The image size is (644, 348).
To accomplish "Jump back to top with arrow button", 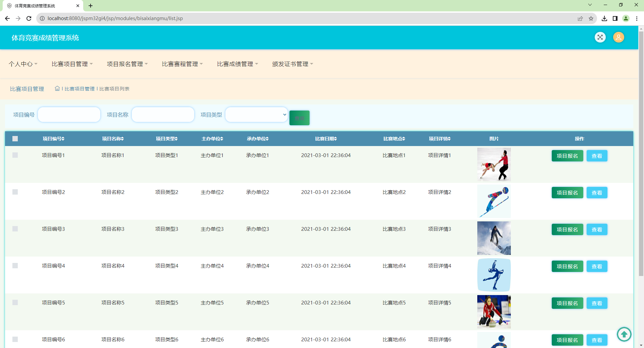I will 624,334.
